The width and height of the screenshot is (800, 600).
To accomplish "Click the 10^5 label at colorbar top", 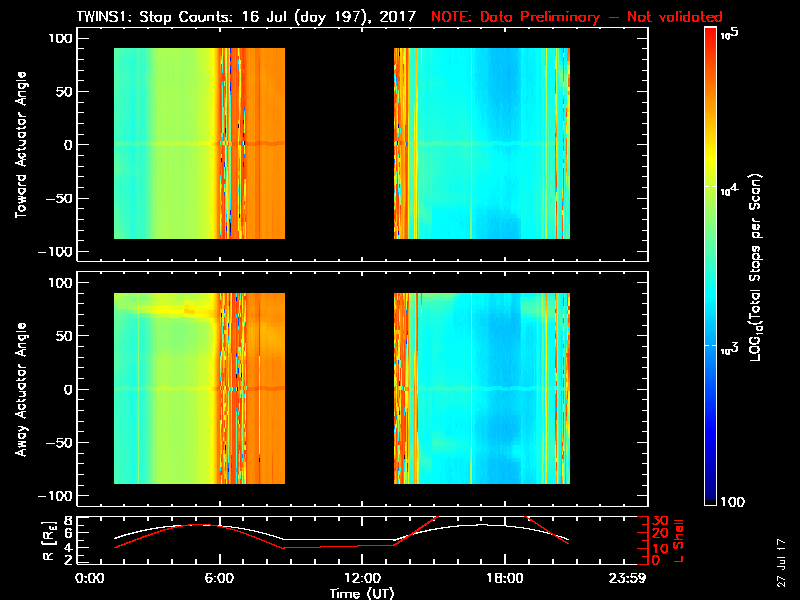I will 730,34.
